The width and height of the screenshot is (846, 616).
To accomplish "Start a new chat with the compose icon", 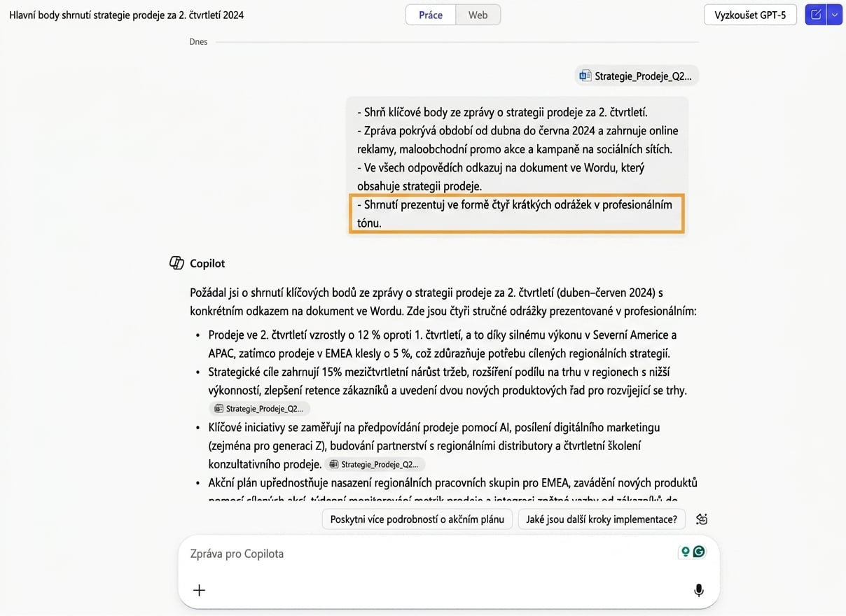I will coord(816,15).
